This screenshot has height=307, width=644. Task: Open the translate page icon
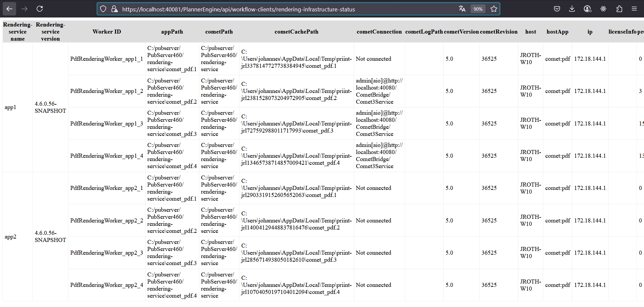[462, 9]
